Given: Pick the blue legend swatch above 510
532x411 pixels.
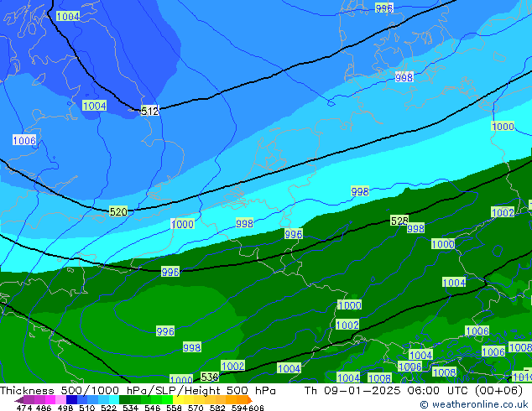Looking at the screenshot, I should 81,399.
